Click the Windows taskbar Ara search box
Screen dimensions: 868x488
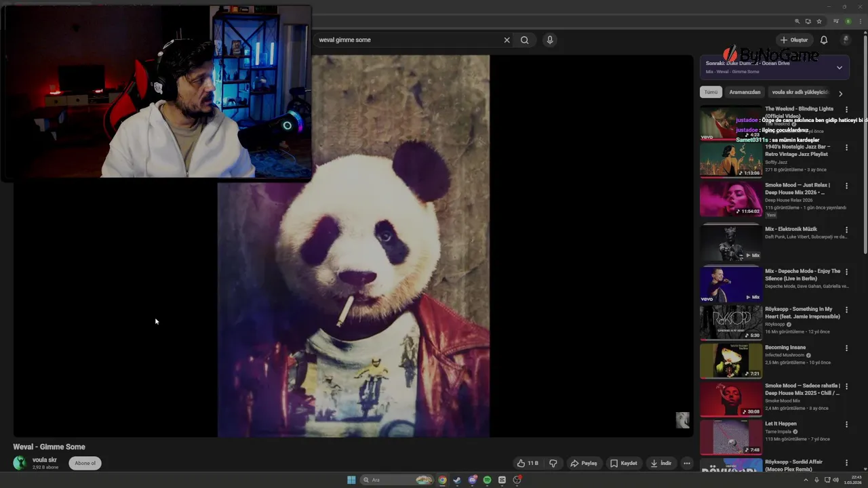click(x=397, y=480)
